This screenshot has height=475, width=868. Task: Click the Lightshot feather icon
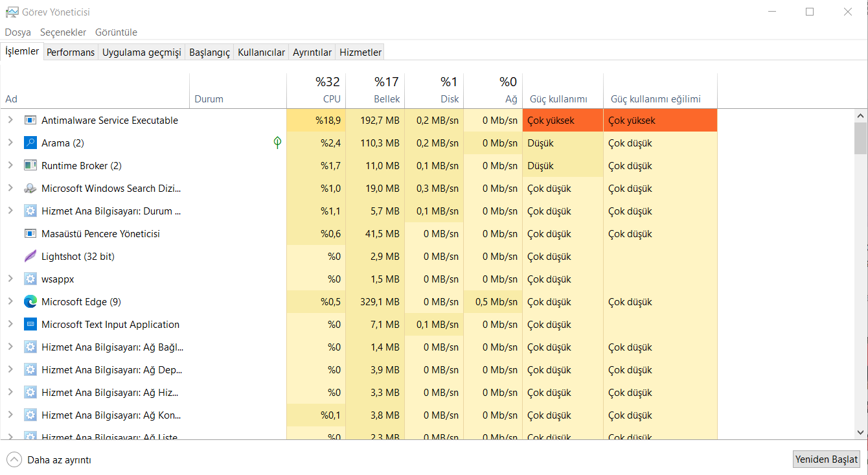pos(30,257)
